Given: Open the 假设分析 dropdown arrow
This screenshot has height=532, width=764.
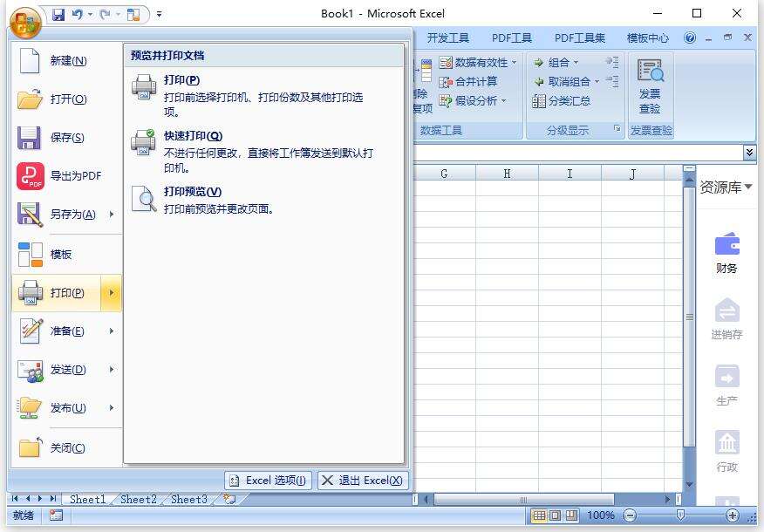Looking at the screenshot, I should coord(504,101).
